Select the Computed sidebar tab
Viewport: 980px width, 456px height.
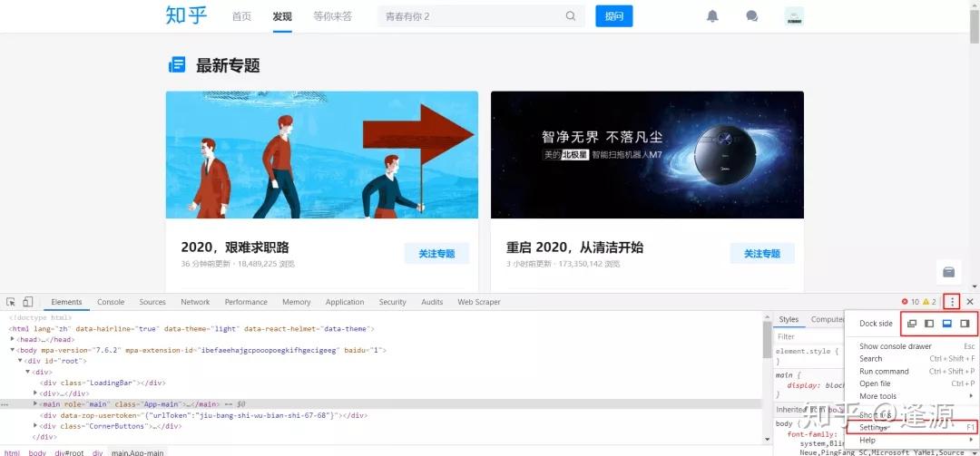coord(827,319)
